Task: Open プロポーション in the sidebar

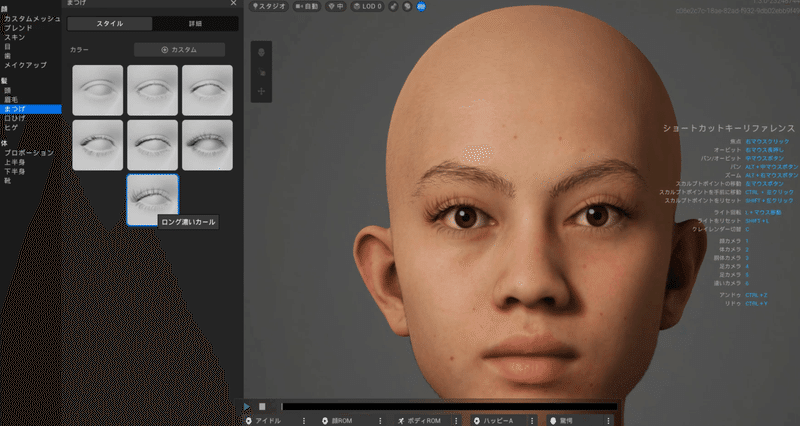Action: pyautogui.click(x=29, y=153)
